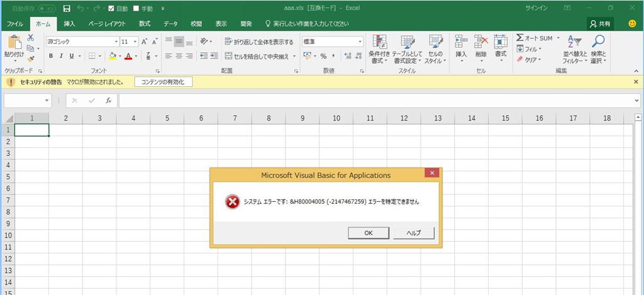Click the Share (共有) button
Screen dimensions: 644x295
pyautogui.click(x=600, y=24)
